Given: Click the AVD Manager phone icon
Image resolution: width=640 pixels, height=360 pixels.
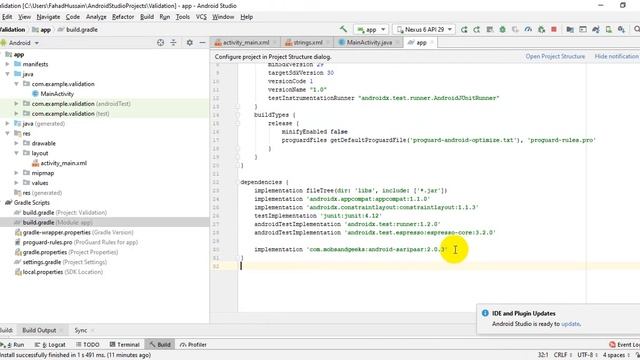Looking at the screenshot, I should pos(609,29).
